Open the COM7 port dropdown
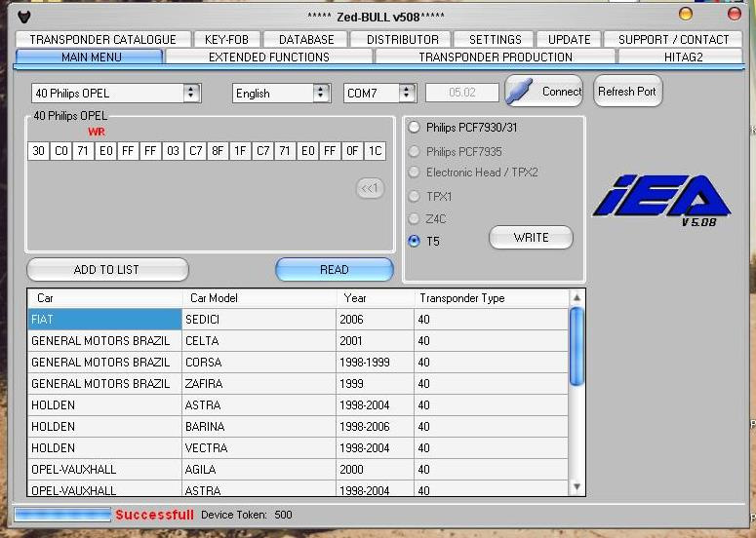Image resolution: width=756 pixels, height=538 pixels. [407, 93]
